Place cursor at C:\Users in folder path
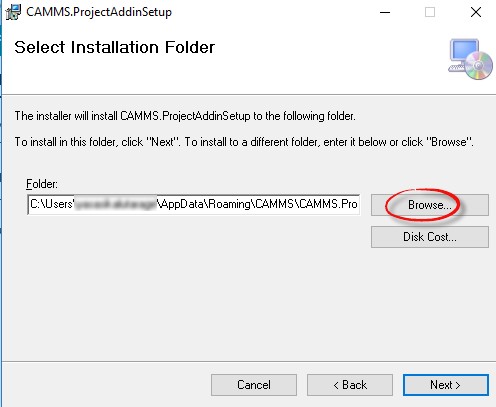The width and height of the screenshot is (496, 407). (x=51, y=204)
